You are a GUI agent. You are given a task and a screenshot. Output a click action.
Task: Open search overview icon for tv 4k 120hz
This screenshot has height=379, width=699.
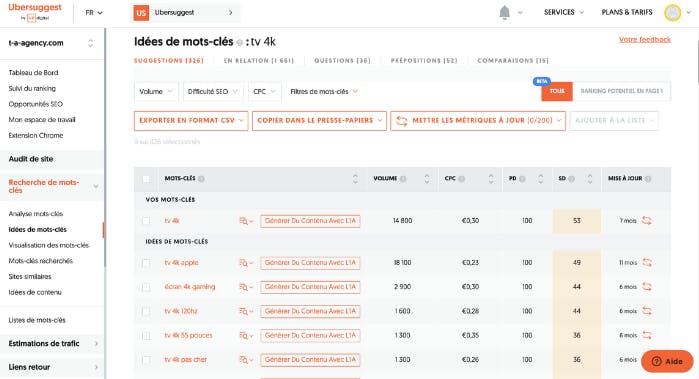point(246,311)
